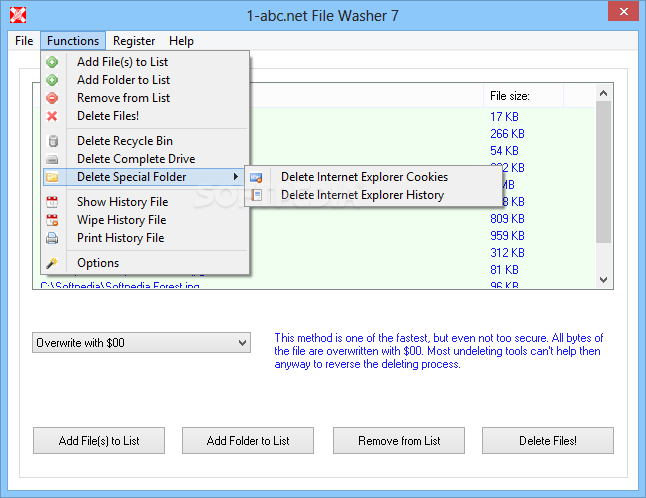This screenshot has width=646, height=498.
Task: Choose Delete Recycle Bin
Action: [x=146, y=141]
